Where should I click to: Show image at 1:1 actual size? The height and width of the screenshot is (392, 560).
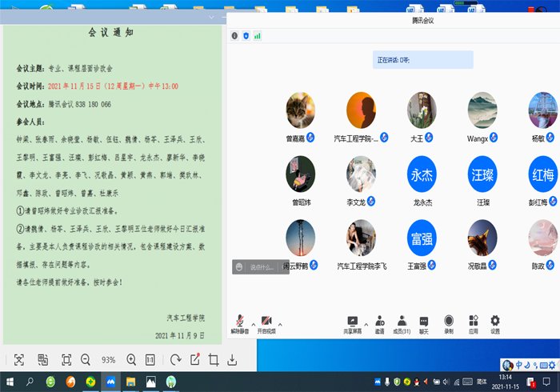point(150,359)
